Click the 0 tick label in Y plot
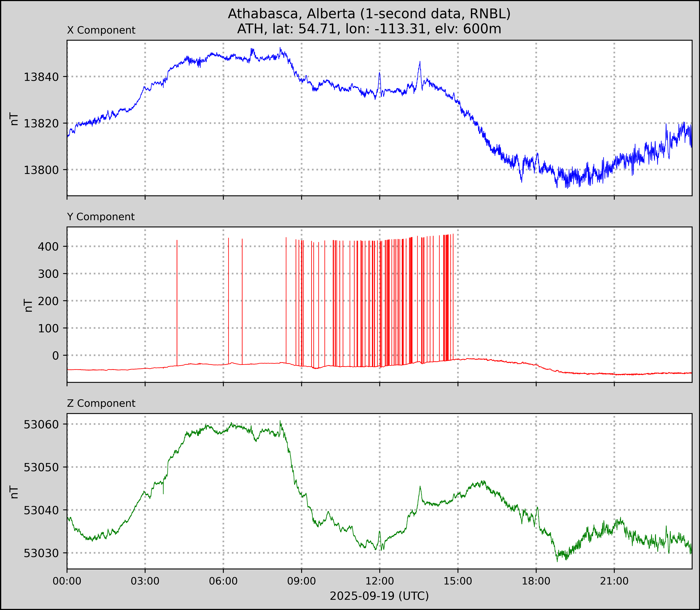 coord(56,356)
